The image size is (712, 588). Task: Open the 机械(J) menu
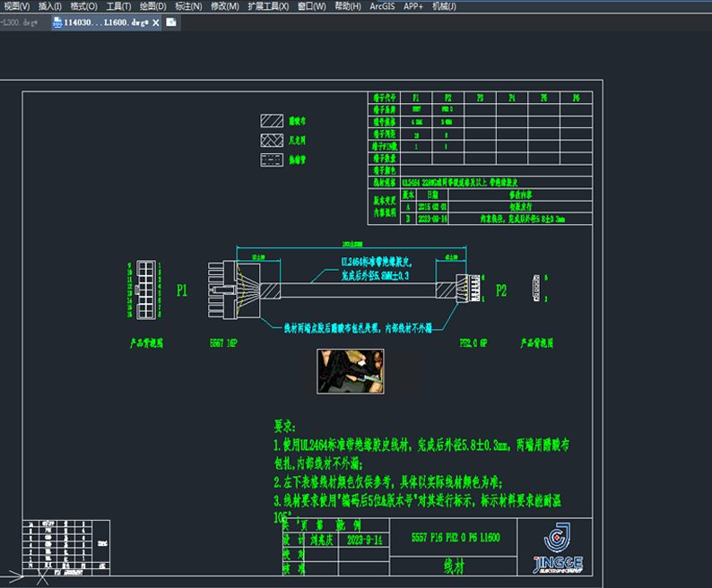[x=444, y=6]
